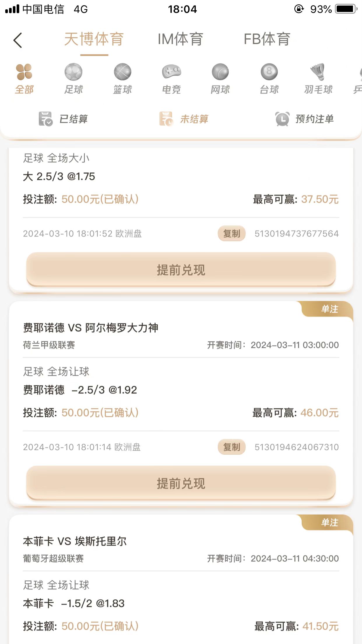
Task: Filter by 足球 soccer ball icon
Action: point(73,72)
